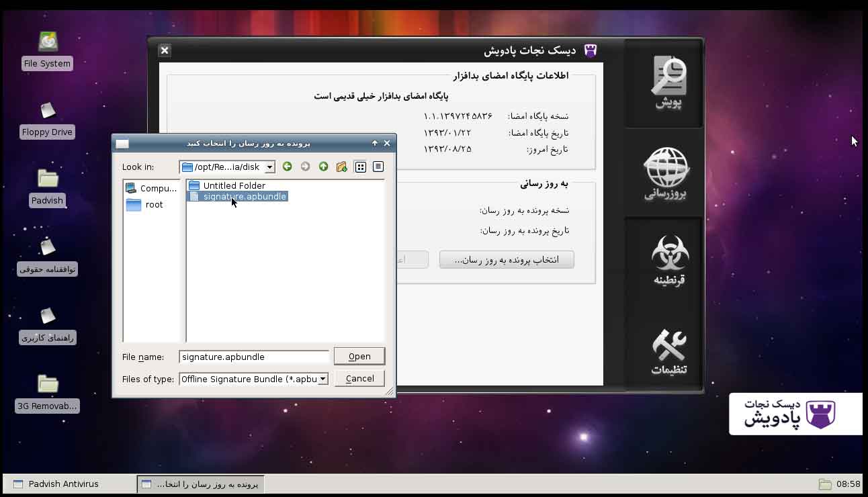The height and width of the screenshot is (497, 868).
Task: Go to parent directory in file dialog
Action: [x=324, y=167]
